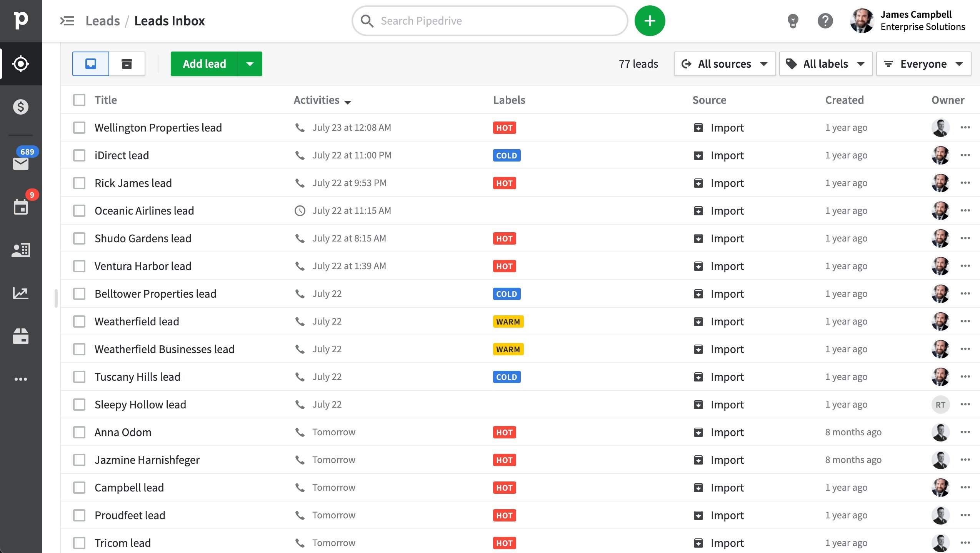Open the quick add menu with the green plus
This screenshot has width=980, height=553.
click(x=649, y=20)
